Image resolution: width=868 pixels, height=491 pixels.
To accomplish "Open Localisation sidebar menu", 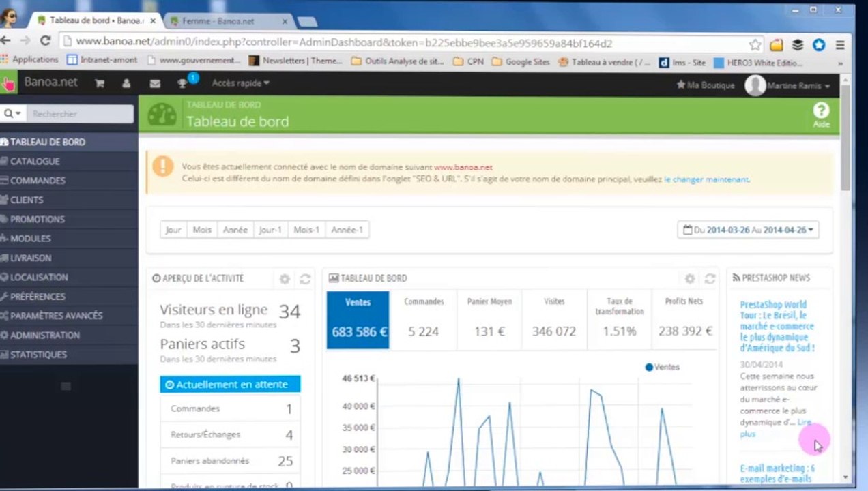I will tap(69, 278).
